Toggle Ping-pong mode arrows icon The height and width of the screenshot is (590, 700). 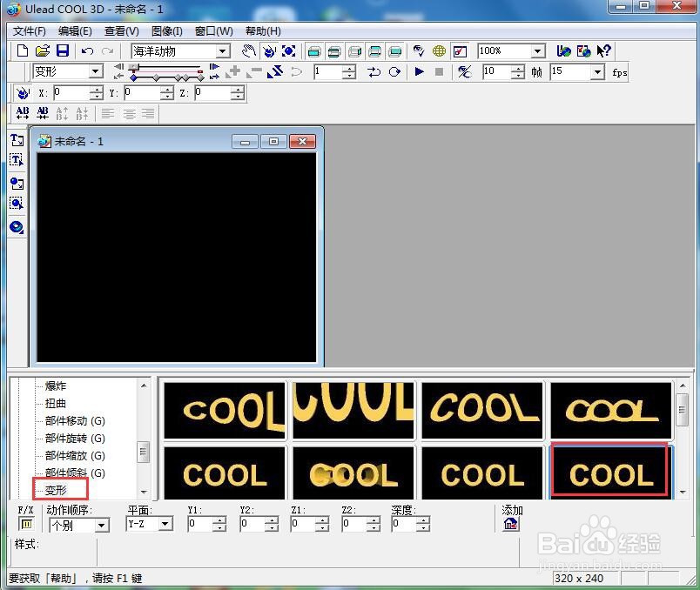(x=374, y=71)
